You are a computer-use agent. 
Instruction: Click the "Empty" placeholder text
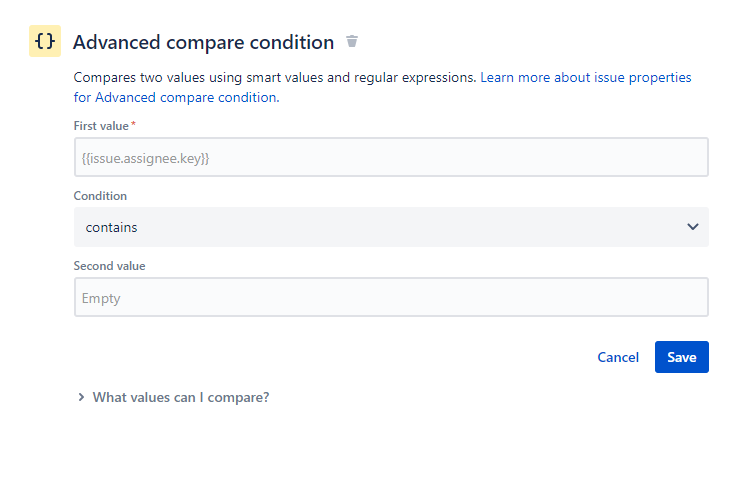101,298
